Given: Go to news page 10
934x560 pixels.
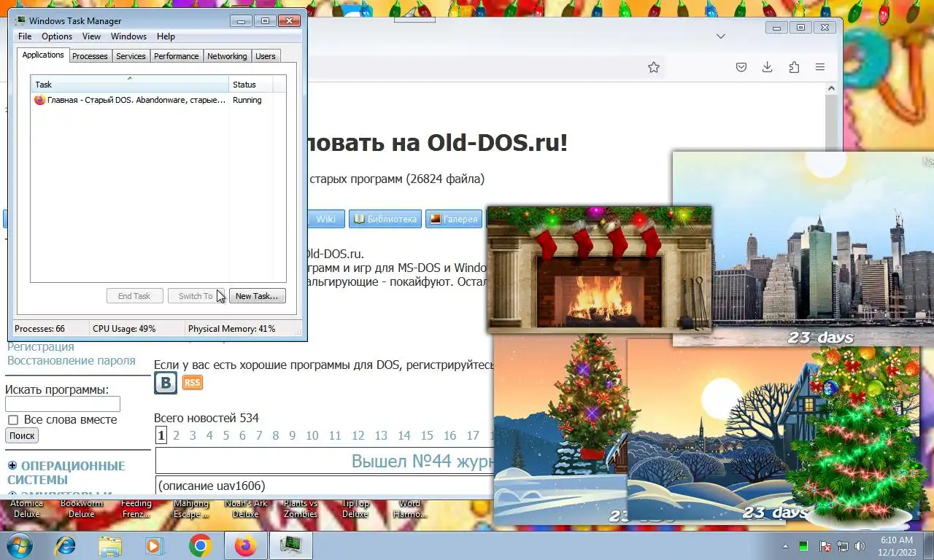Looking at the screenshot, I should click(x=312, y=435).
